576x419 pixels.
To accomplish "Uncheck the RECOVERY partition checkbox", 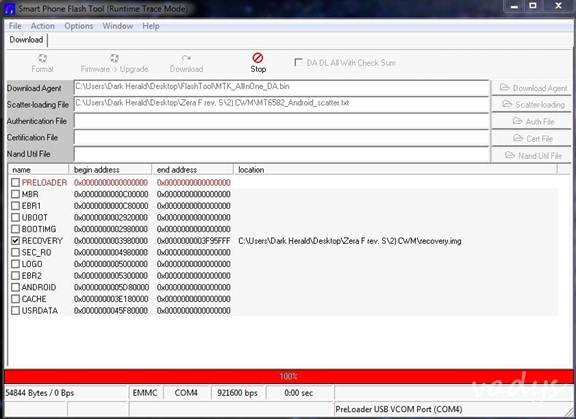I will pos(15,241).
